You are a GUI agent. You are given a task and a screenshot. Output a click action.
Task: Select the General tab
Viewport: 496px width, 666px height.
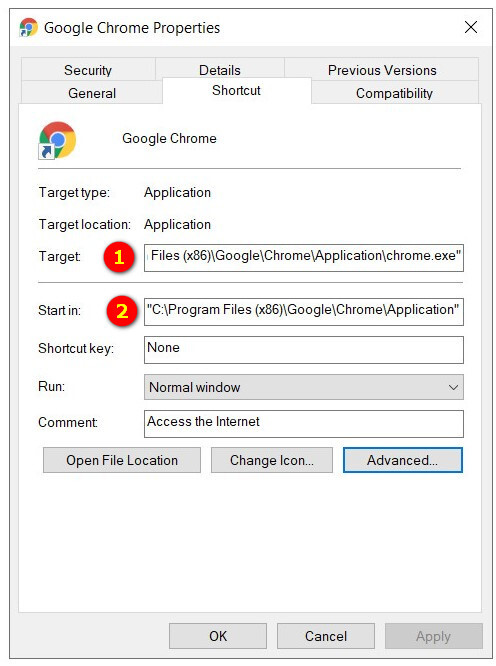pyautogui.click(x=92, y=93)
